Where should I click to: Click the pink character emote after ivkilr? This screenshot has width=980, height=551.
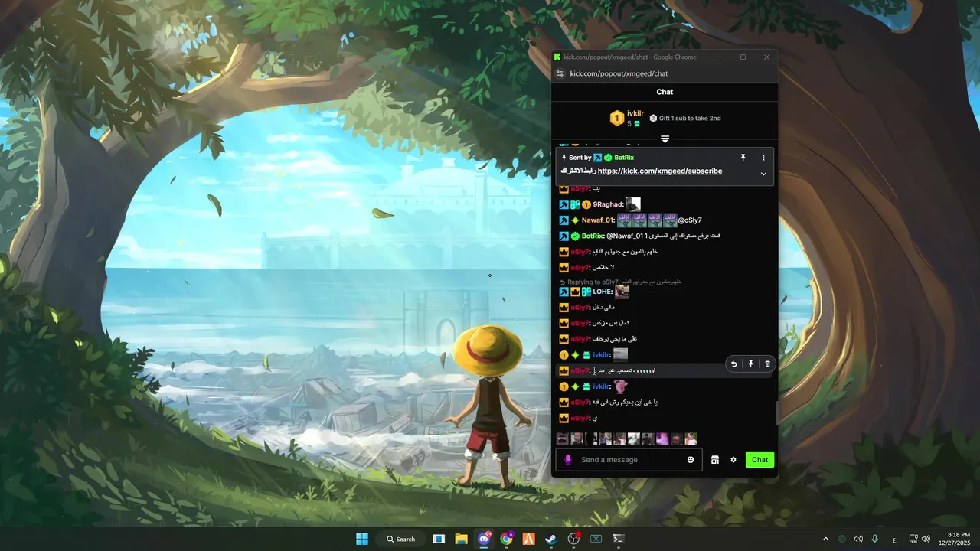[620, 386]
